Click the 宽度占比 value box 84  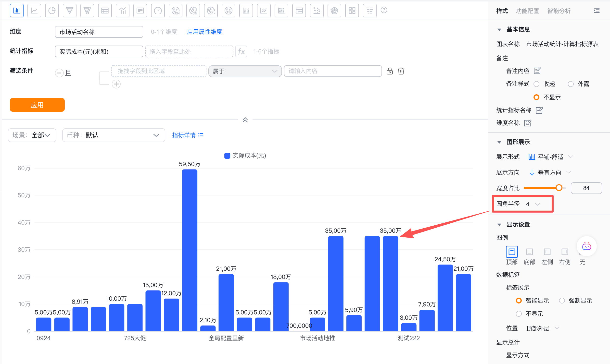(586, 188)
